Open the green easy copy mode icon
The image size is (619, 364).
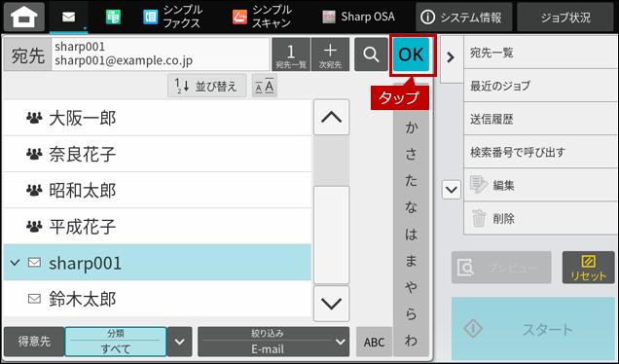[113, 17]
